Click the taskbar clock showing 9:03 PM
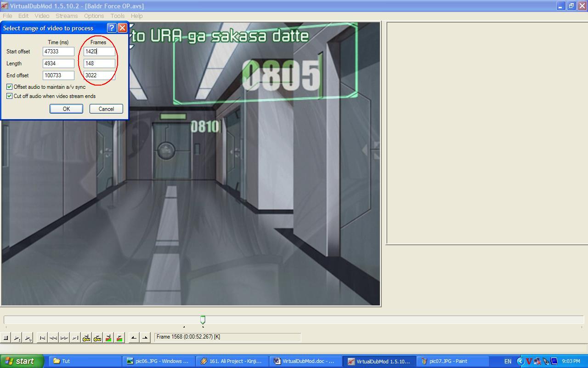This screenshot has width=588, height=368. point(571,361)
